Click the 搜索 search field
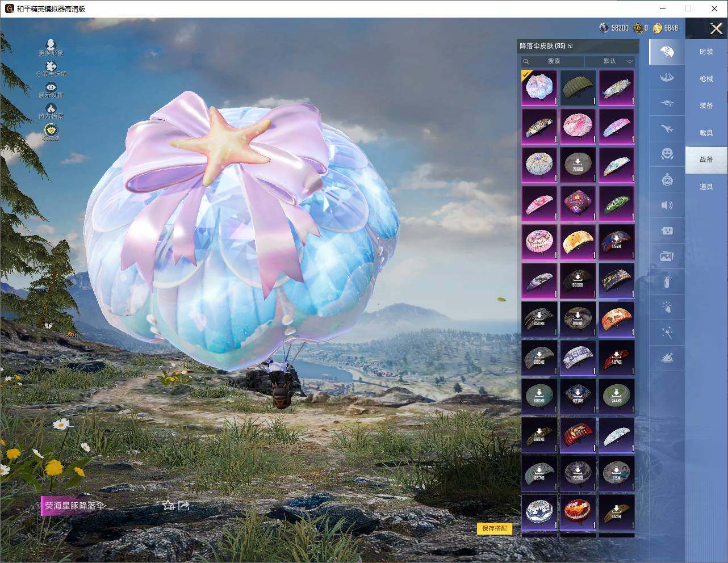Screen dimensions: 728x563 tap(553, 61)
